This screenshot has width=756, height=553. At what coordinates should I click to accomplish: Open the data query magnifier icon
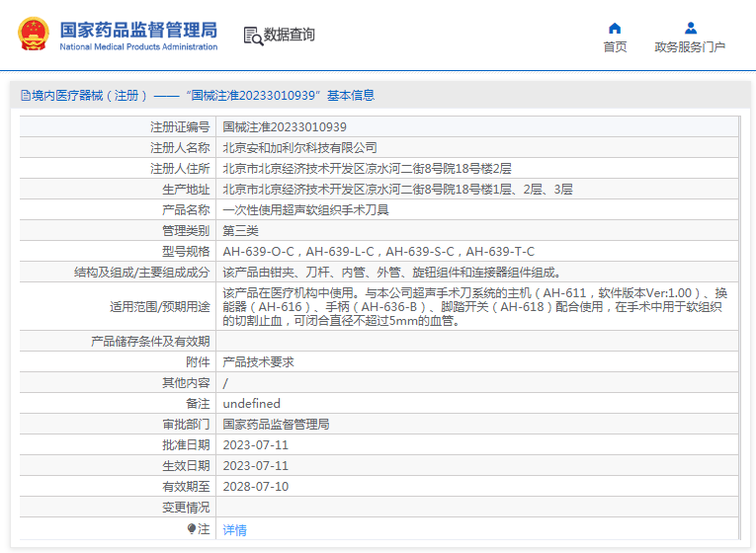pyautogui.click(x=253, y=37)
